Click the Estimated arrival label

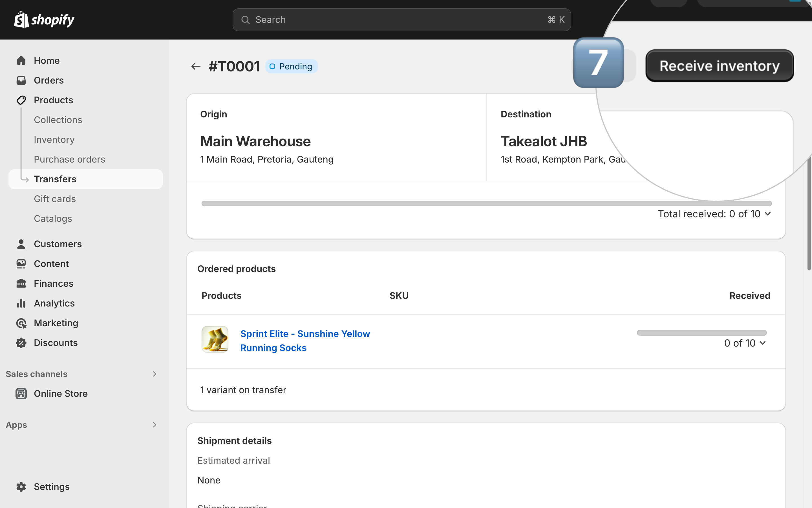click(x=233, y=460)
